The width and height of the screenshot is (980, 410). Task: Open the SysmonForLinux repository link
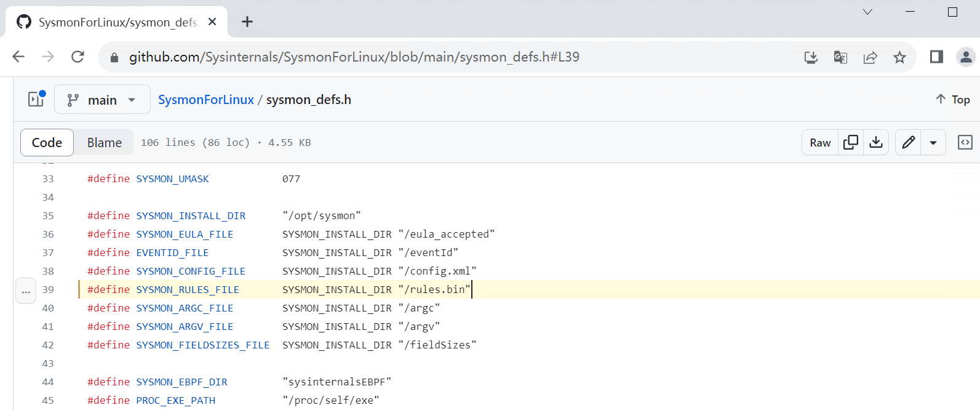click(x=206, y=100)
